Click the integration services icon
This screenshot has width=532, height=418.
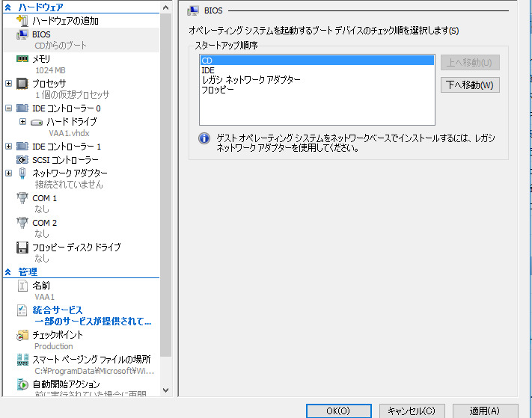click(x=22, y=310)
